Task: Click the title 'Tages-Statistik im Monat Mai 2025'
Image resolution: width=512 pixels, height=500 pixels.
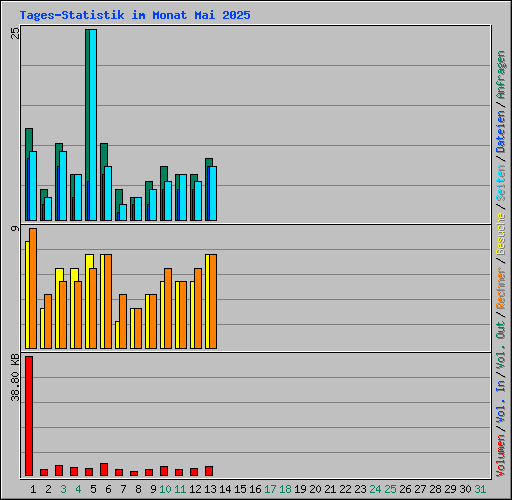Action: (135, 15)
